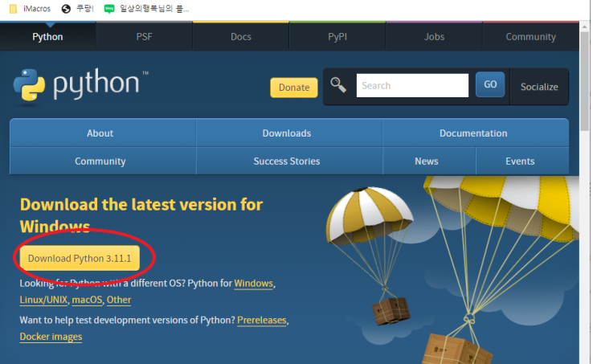Click the Python logo icon
Image resolution: width=597 pixels, height=364 pixels.
point(30,86)
